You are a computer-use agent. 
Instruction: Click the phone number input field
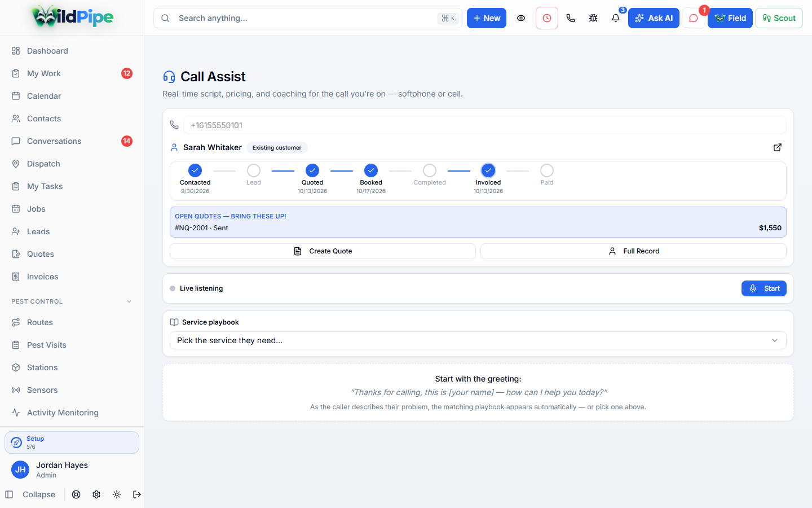pyautogui.click(x=485, y=125)
